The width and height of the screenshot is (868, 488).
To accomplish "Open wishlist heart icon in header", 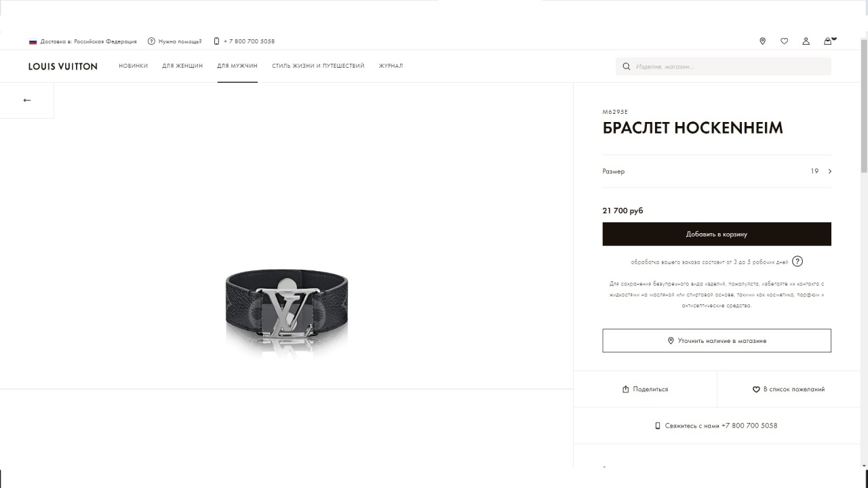I will point(784,41).
